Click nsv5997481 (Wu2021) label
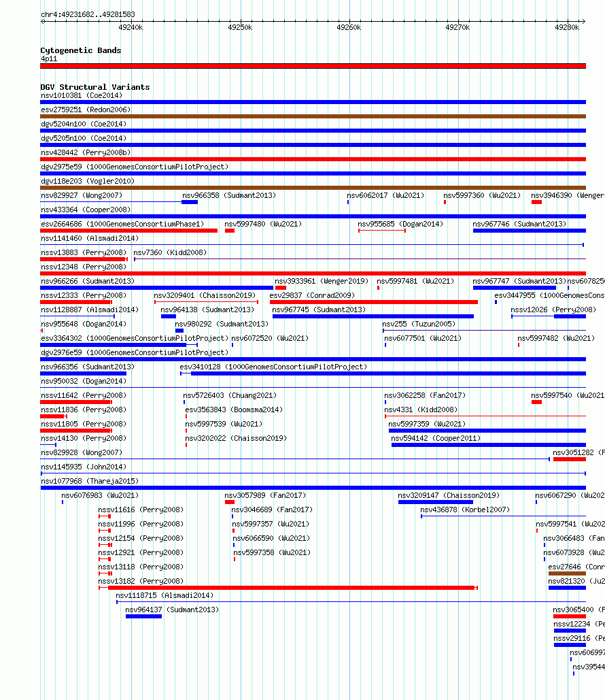This screenshot has width=605, height=700. tap(415, 281)
